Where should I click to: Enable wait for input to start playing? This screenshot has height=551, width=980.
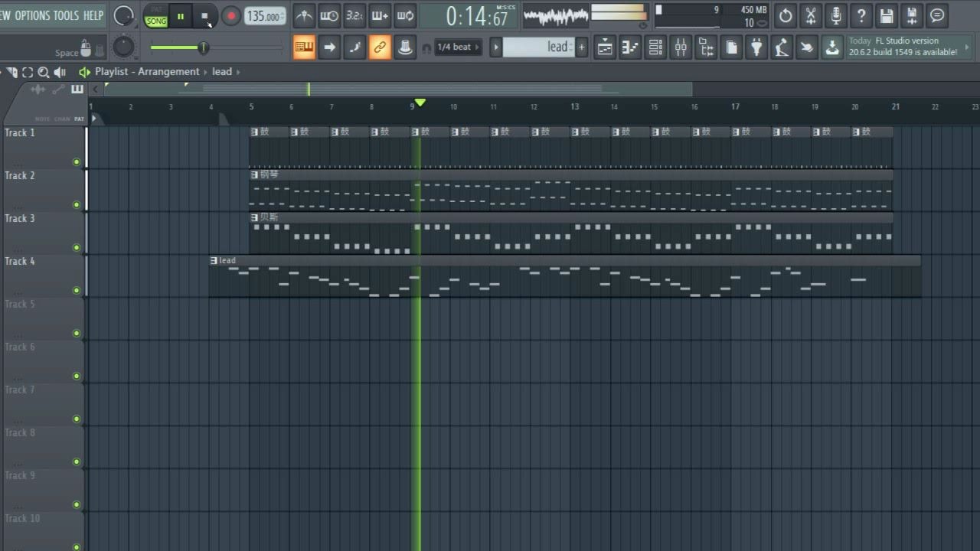tap(329, 15)
